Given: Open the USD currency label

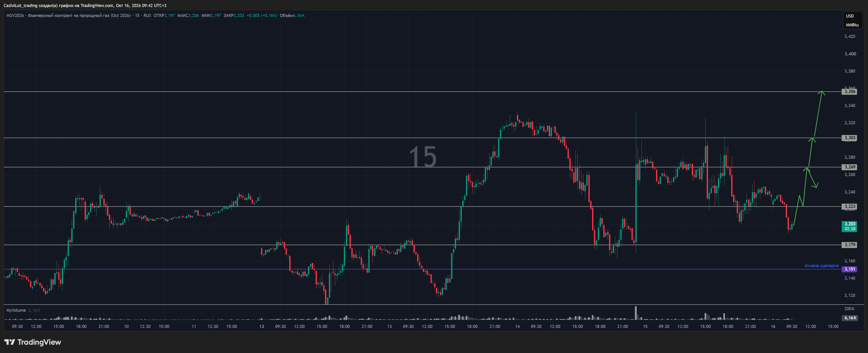Looking at the screenshot, I should coord(850,16).
